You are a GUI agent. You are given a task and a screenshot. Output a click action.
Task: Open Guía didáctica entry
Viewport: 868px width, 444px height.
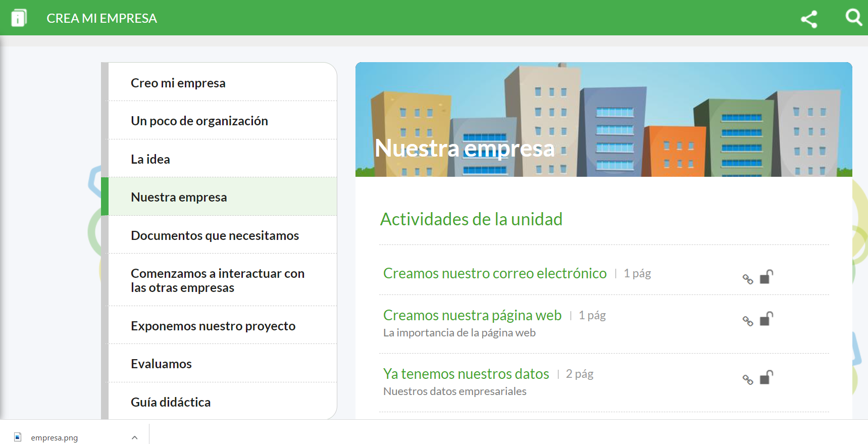click(x=222, y=402)
